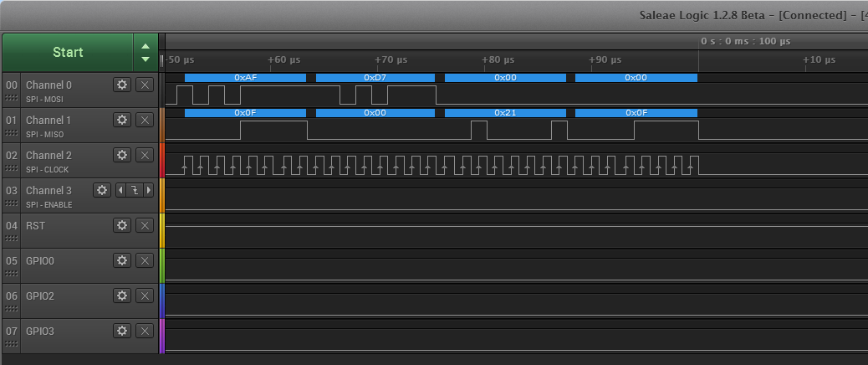Open settings gear for GPIO0 channel

[x=122, y=260]
